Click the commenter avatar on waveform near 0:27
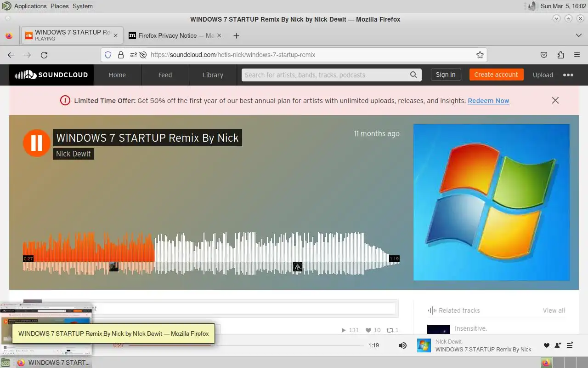The width and height of the screenshot is (588, 368). (x=114, y=267)
